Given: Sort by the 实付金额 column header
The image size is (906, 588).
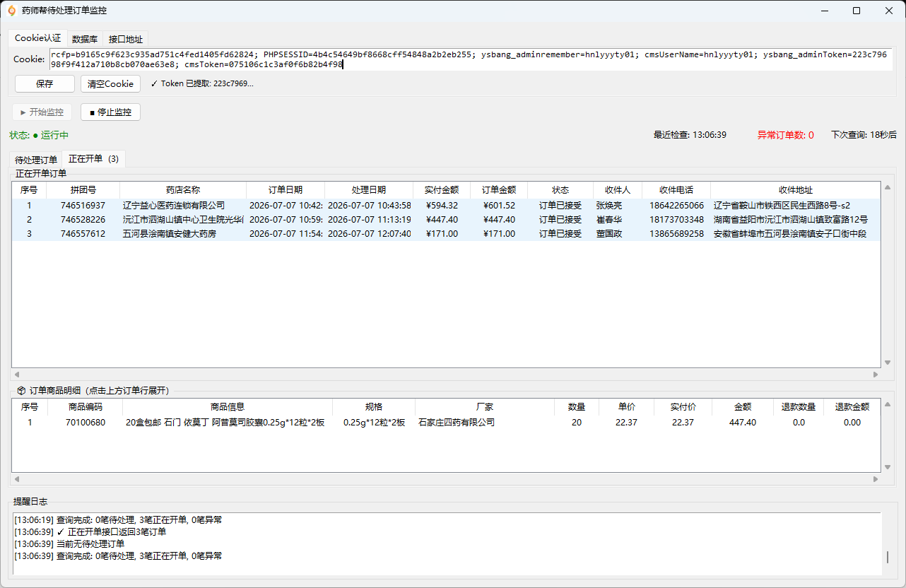Looking at the screenshot, I should (x=442, y=190).
